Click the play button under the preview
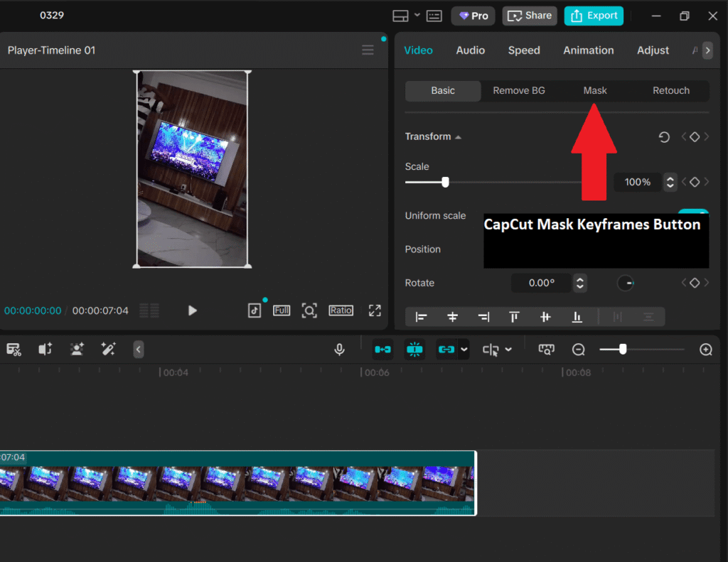728x562 pixels. [x=192, y=310]
